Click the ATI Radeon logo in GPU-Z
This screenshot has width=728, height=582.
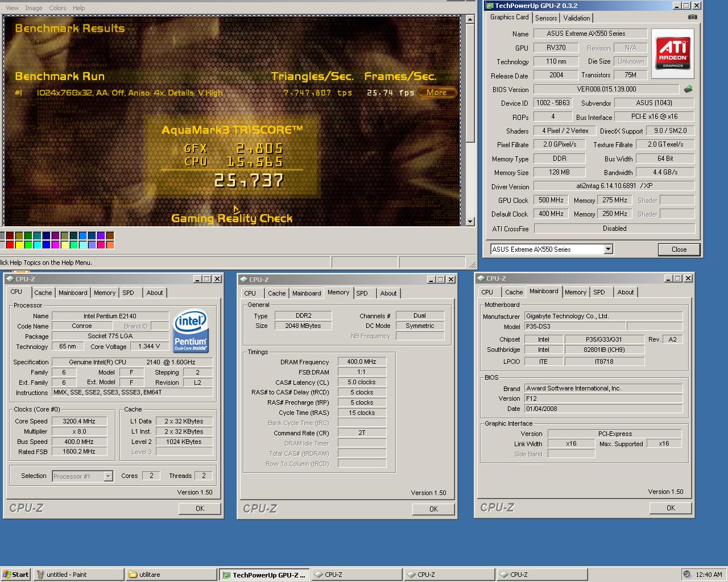(x=673, y=53)
